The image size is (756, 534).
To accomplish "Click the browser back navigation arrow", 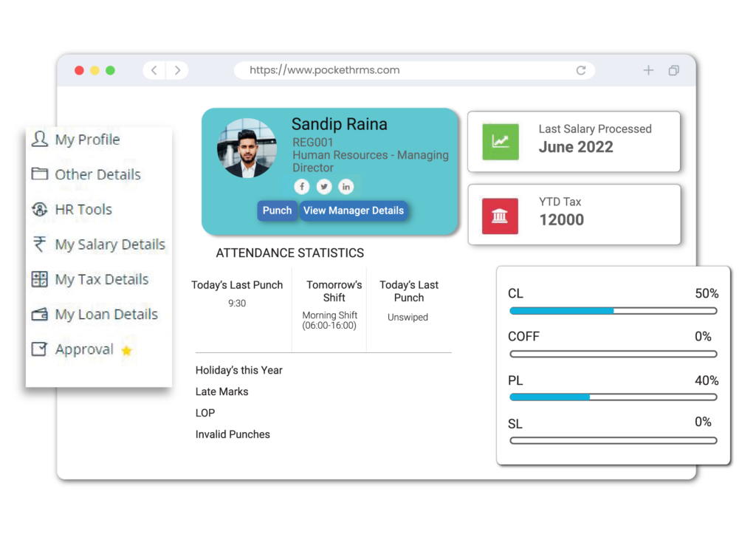I will point(153,69).
